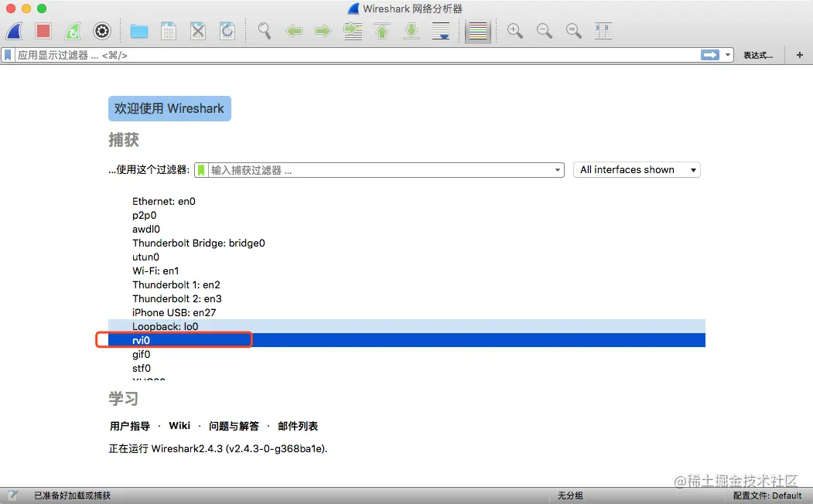Open the Wiki link
Viewport: 813px width, 504px height.
pos(179,426)
